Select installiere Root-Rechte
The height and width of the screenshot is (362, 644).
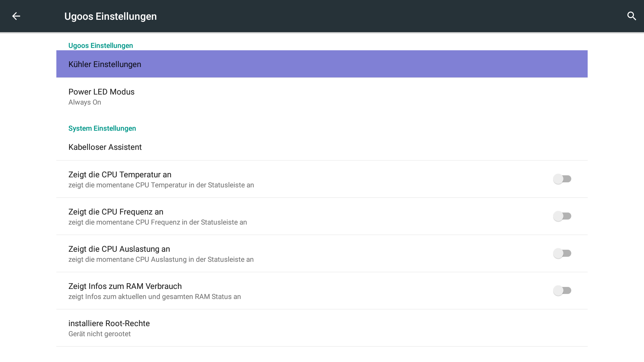click(322, 328)
